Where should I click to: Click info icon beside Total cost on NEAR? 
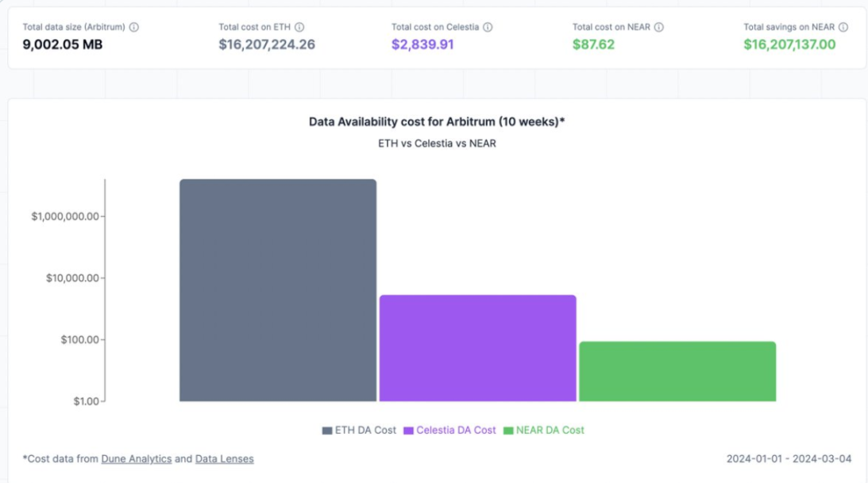(x=659, y=27)
